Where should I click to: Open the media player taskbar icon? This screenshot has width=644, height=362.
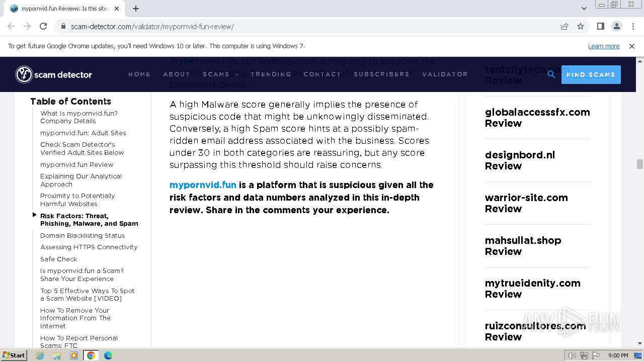tap(74, 355)
